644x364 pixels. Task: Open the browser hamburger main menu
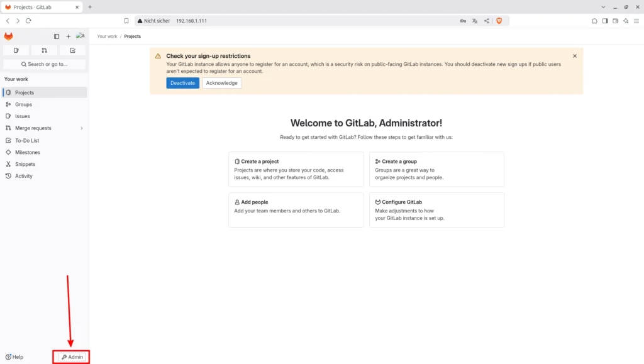(636, 21)
